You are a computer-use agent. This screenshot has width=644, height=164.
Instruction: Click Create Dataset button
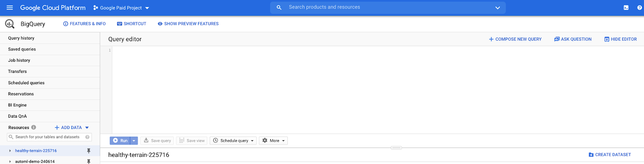(609, 155)
